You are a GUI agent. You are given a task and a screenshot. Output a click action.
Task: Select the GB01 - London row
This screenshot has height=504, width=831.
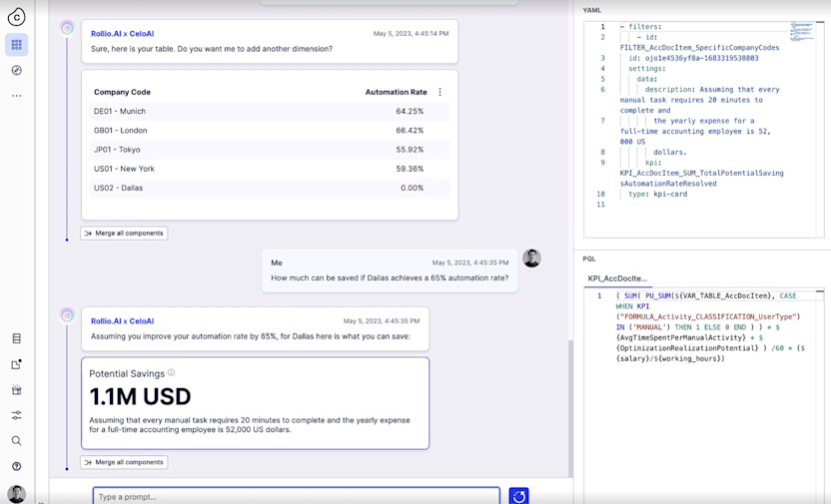click(270, 130)
